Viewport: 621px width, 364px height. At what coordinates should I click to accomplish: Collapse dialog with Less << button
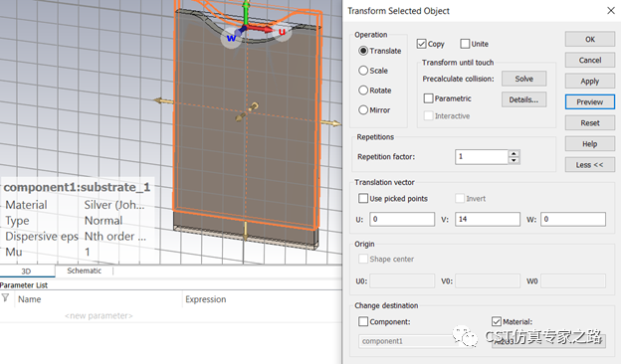pos(590,165)
